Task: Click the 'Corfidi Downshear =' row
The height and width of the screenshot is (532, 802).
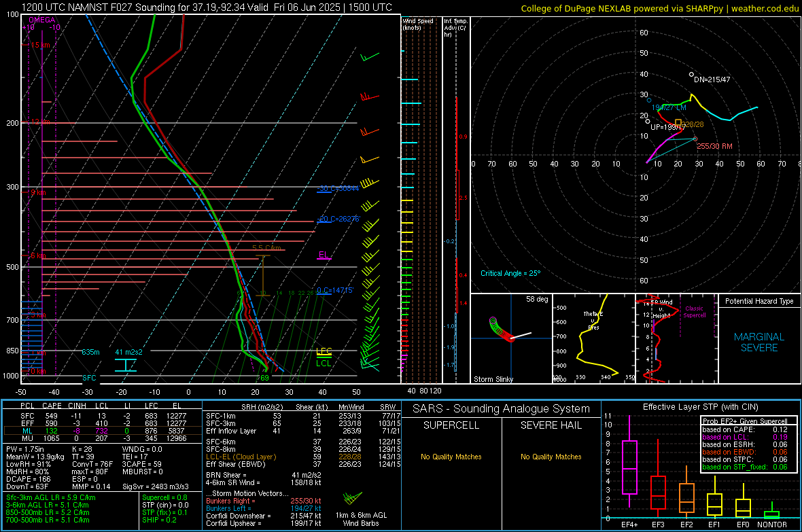Action: 264,516
